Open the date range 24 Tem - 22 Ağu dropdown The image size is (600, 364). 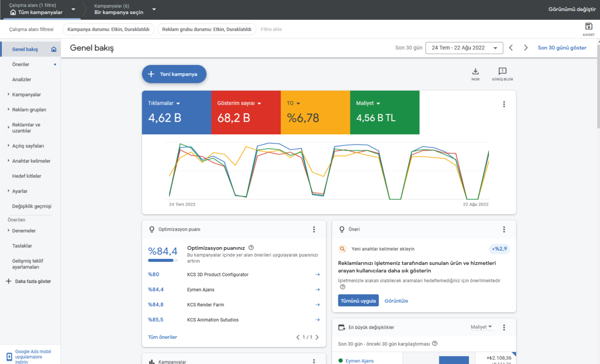pos(464,48)
